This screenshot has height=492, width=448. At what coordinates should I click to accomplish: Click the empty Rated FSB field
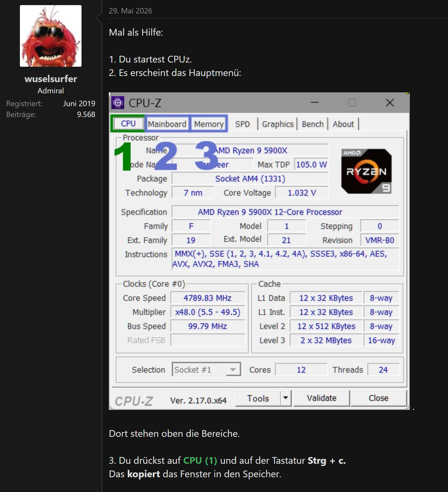(x=208, y=340)
